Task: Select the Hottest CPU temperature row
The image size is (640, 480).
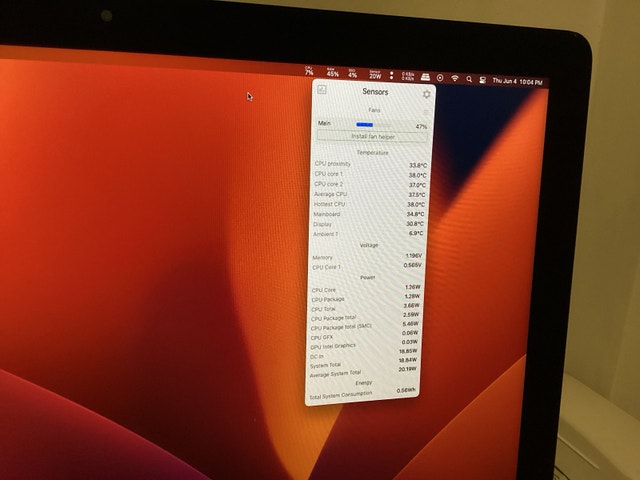Action: [x=369, y=204]
